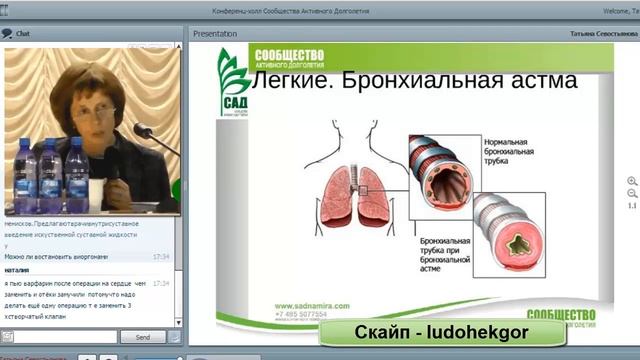This screenshot has width=640, height=360.
Task: Click the small icon right of Send
Action: click(x=175, y=337)
